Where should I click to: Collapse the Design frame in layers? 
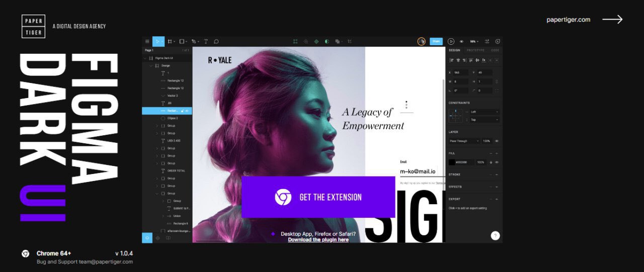pyautogui.click(x=151, y=66)
